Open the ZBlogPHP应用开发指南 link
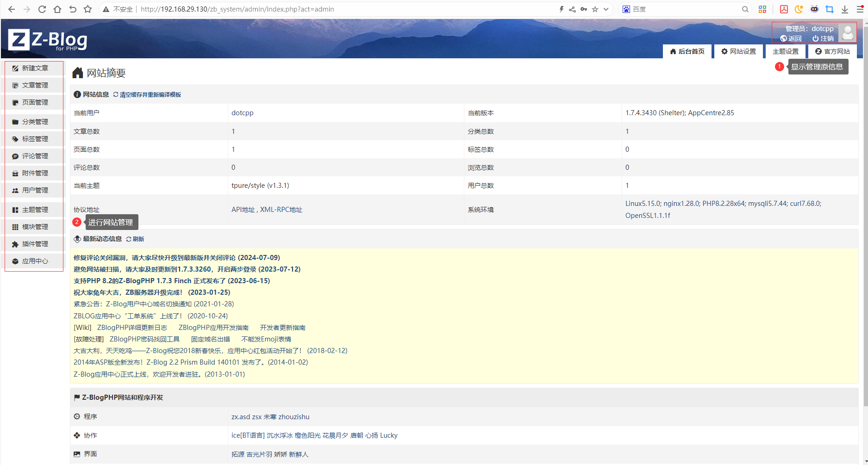Image resolution: width=868 pixels, height=465 pixels. tap(213, 328)
